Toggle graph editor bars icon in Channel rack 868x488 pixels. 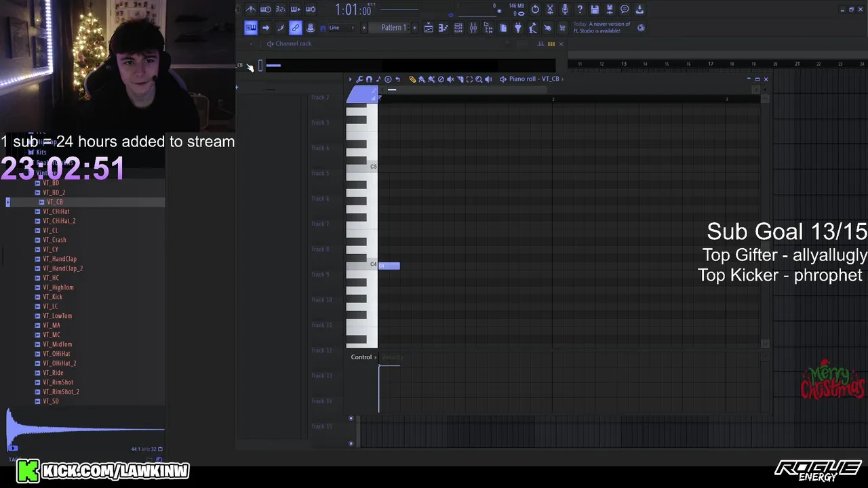coord(541,44)
